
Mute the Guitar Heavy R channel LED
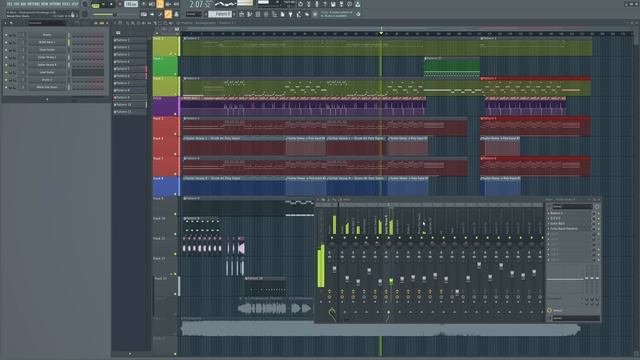[x=6, y=65]
